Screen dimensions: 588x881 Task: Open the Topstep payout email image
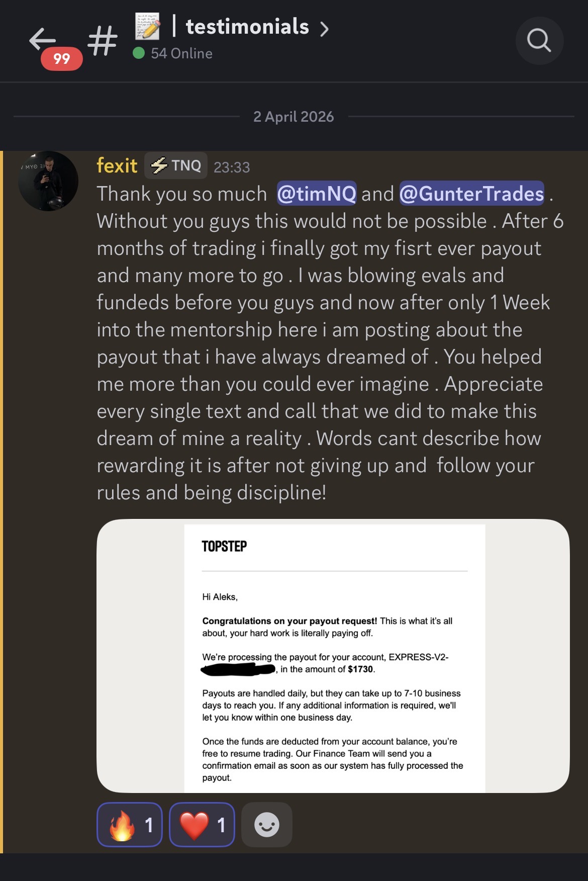(x=333, y=656)
